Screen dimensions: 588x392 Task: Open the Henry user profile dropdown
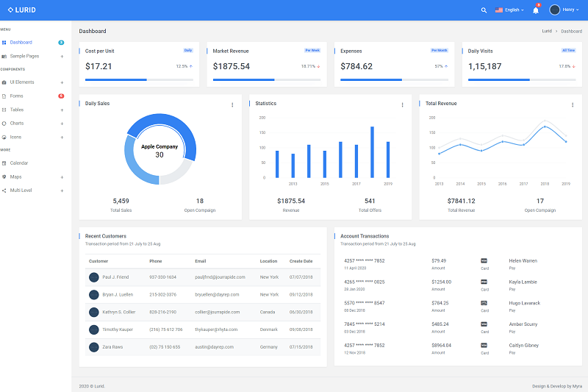564,10
